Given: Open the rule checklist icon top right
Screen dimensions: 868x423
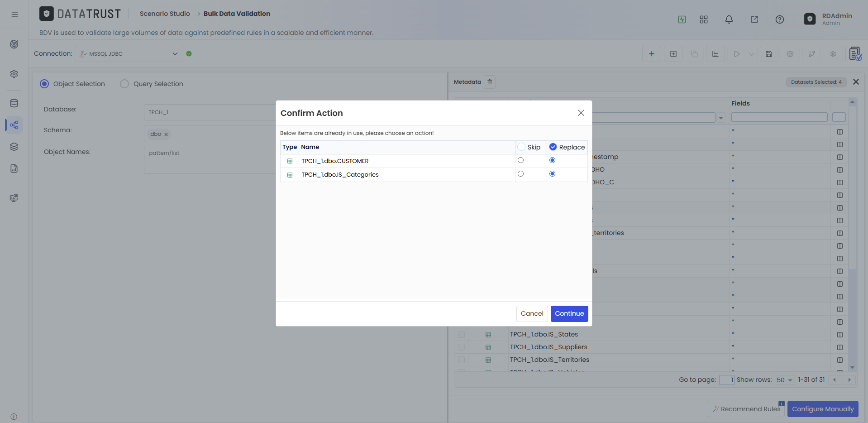Looking at the screenshot, I should tap(855, 54).
